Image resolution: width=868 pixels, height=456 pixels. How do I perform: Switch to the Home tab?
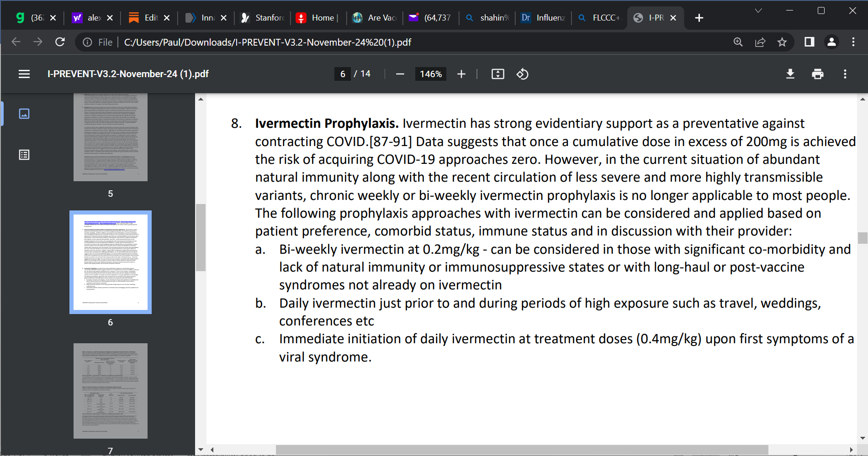tap(318, 18)
